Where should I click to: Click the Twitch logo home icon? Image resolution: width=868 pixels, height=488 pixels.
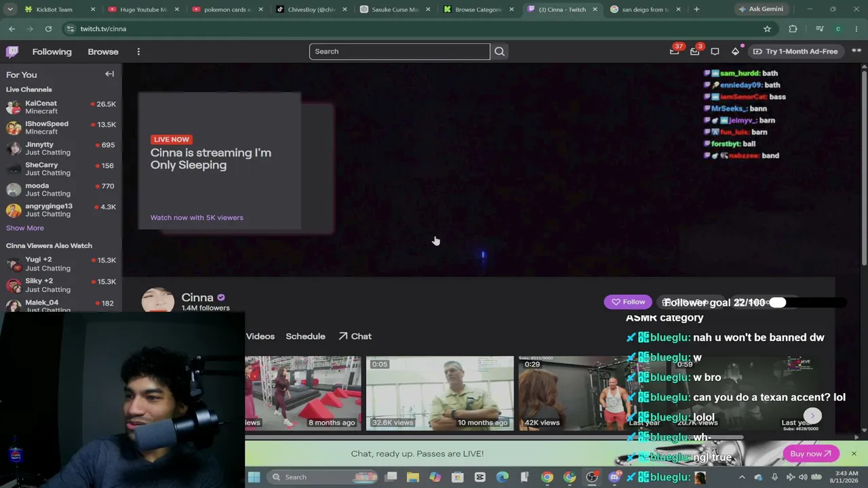coord(12,52)
